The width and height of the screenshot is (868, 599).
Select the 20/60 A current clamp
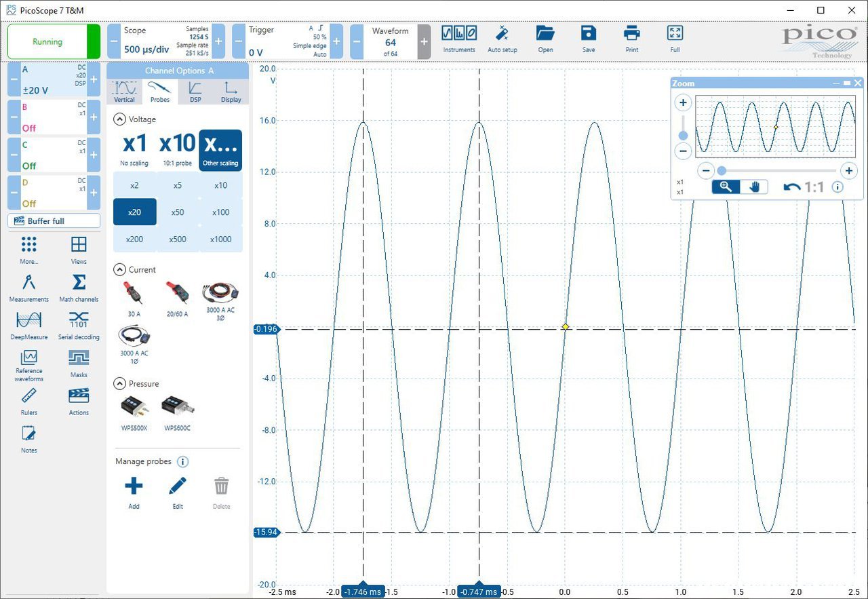point(177,299)
